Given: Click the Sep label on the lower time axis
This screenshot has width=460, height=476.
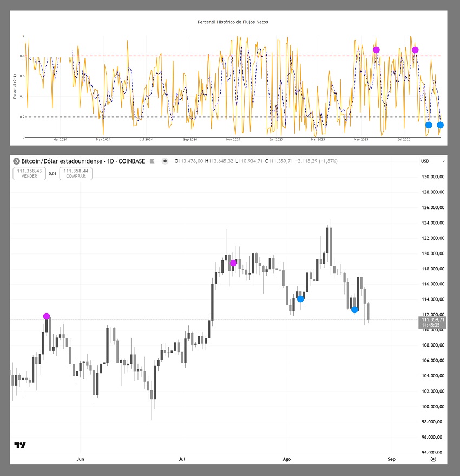Looking at the screenshot, I should [391, 459].
